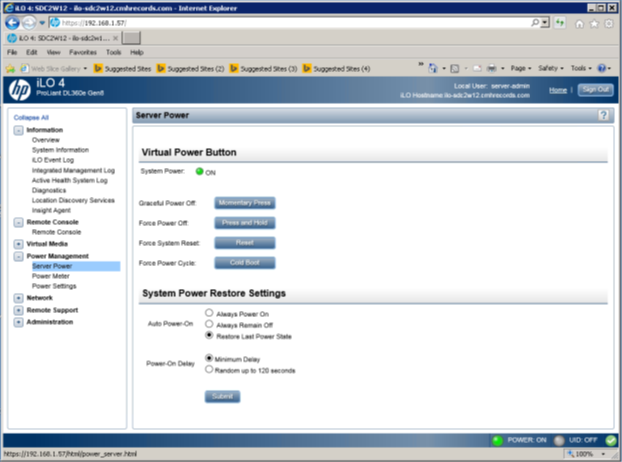
Task: Open the Power Meter tree item
Action: pos(51,276)
